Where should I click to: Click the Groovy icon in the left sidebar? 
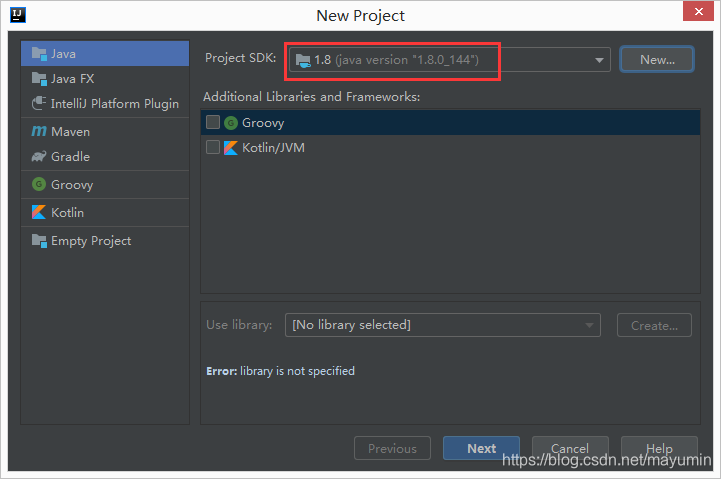pyautogui.click(x=39, y=184)
